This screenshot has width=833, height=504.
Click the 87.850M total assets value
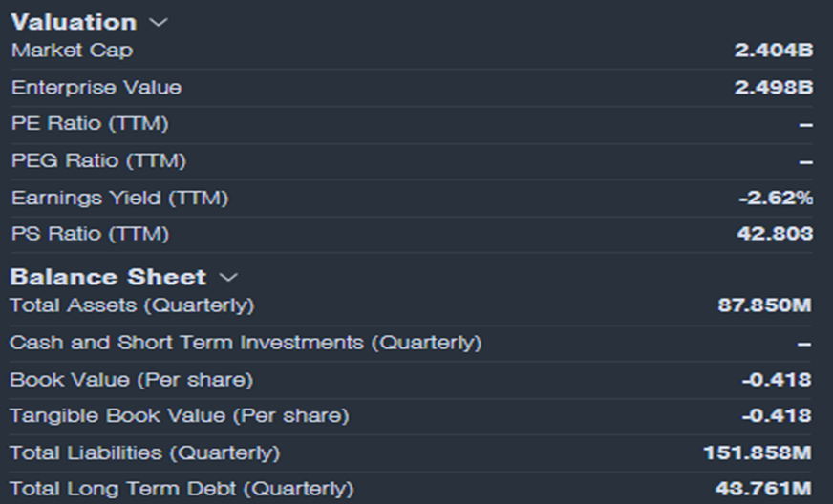tap(764, 305)
